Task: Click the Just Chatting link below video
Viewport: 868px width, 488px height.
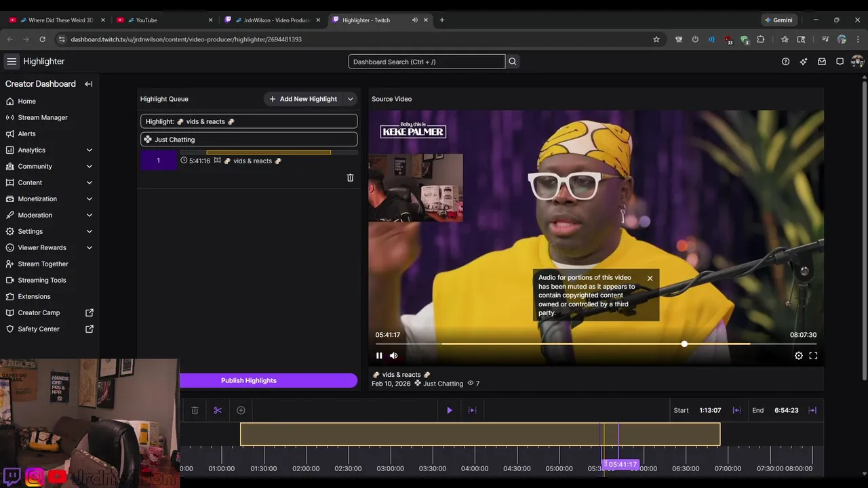Action: click(x=443, y=384)
